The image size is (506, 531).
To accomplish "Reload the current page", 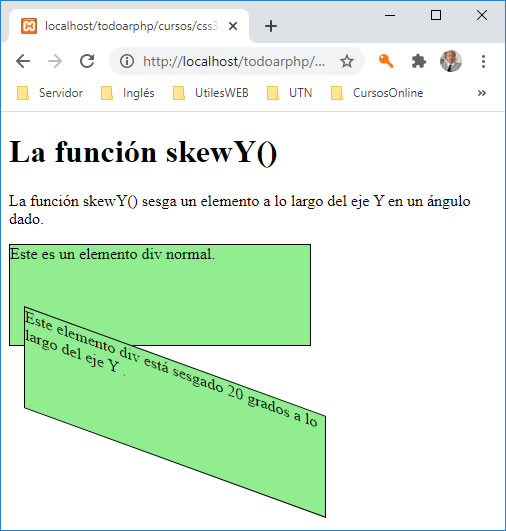I will (87, 61).
